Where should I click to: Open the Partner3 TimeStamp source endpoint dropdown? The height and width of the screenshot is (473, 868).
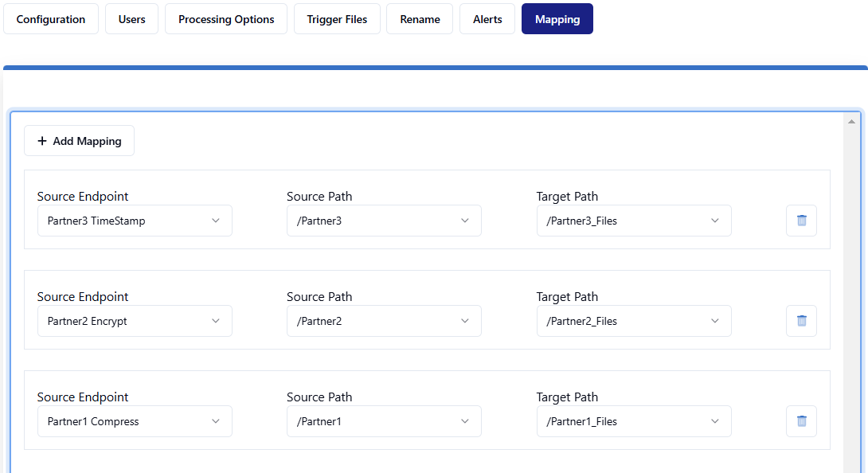[x=135, y=221]
